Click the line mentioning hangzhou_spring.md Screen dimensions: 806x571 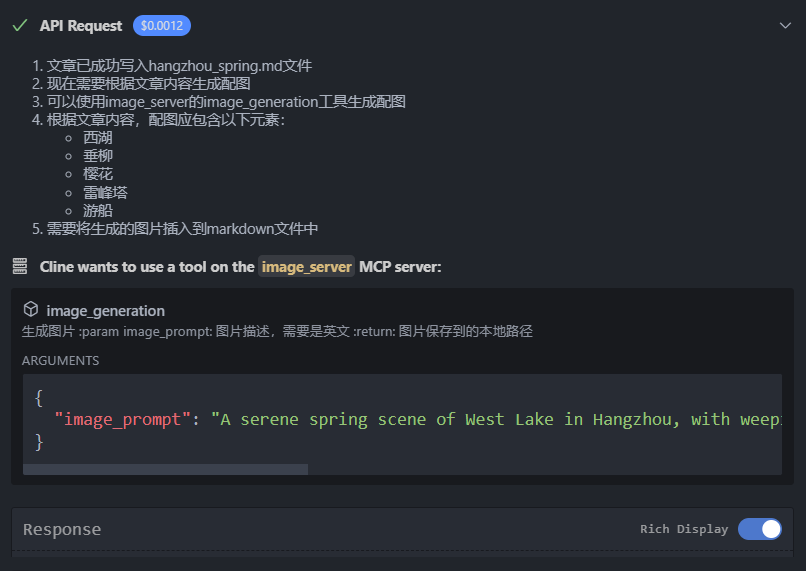179,66
